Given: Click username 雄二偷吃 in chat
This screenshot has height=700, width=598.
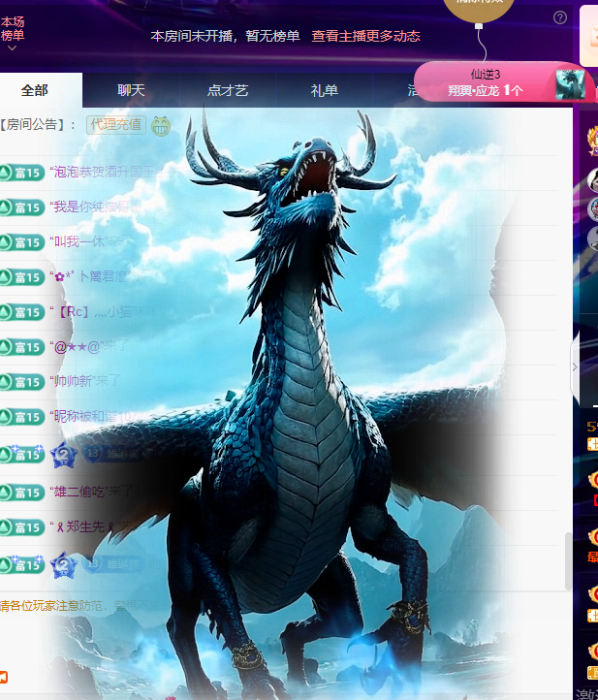Looking at the screenshot, I should tap(79, 492).
